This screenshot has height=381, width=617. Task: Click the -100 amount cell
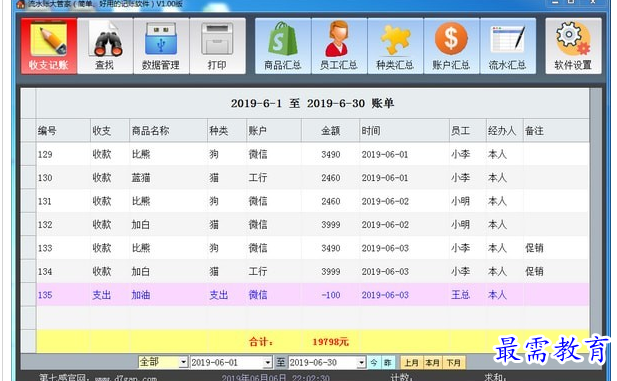331,295
